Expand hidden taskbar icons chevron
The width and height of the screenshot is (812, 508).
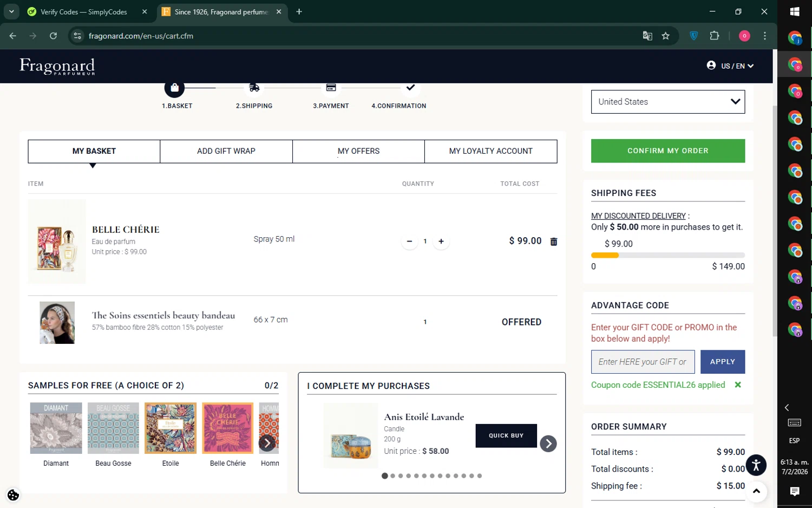coord(787,407)
